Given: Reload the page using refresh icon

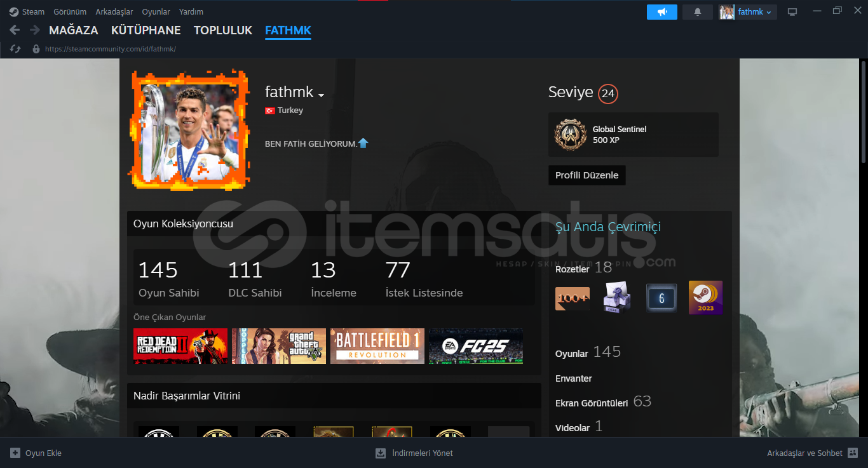Looking at the screenshot, I should tap(16, 49).
